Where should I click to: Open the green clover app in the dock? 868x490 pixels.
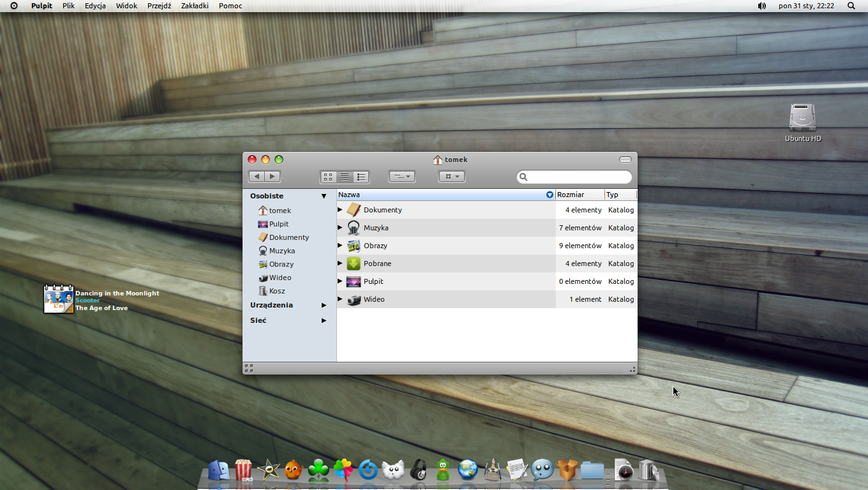point(318,470)
